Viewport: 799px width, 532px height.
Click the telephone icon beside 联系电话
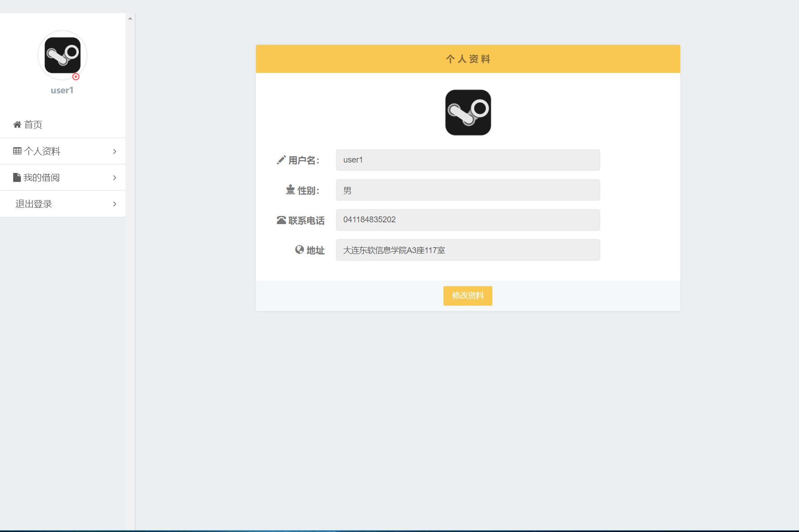[281, 220]
